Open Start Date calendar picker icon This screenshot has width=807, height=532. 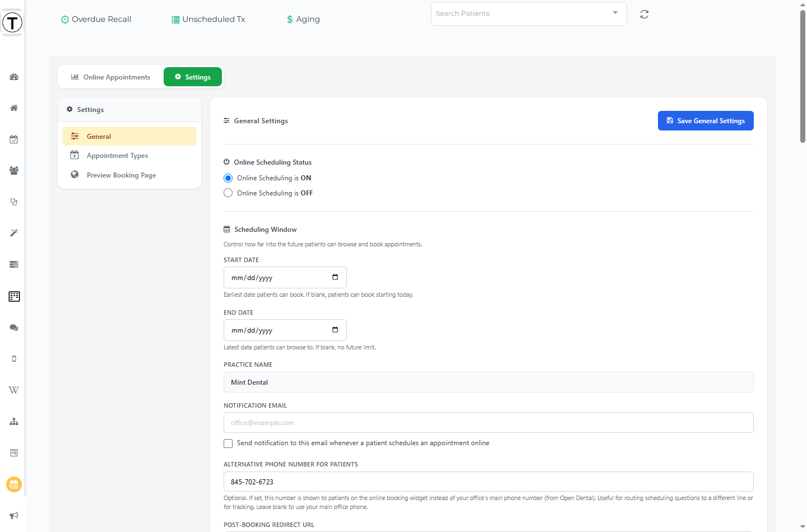(x=335, y=277)
